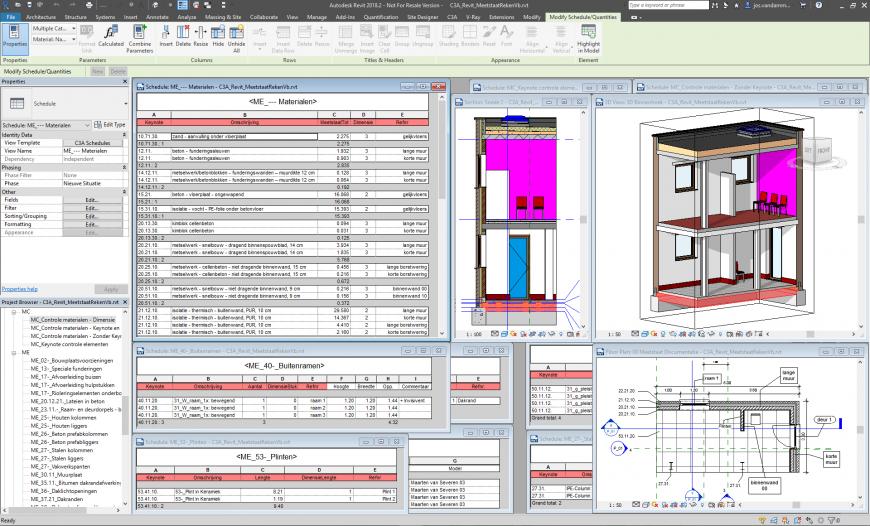Select ME_13-_Speciale funderingen in browser

pyautogui.click(x=66, y=368)
